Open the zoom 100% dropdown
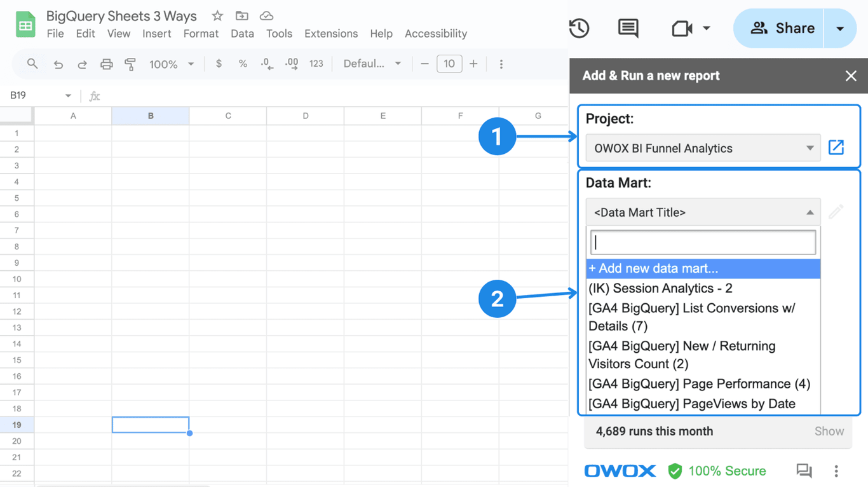 click(x=171, y=64)
